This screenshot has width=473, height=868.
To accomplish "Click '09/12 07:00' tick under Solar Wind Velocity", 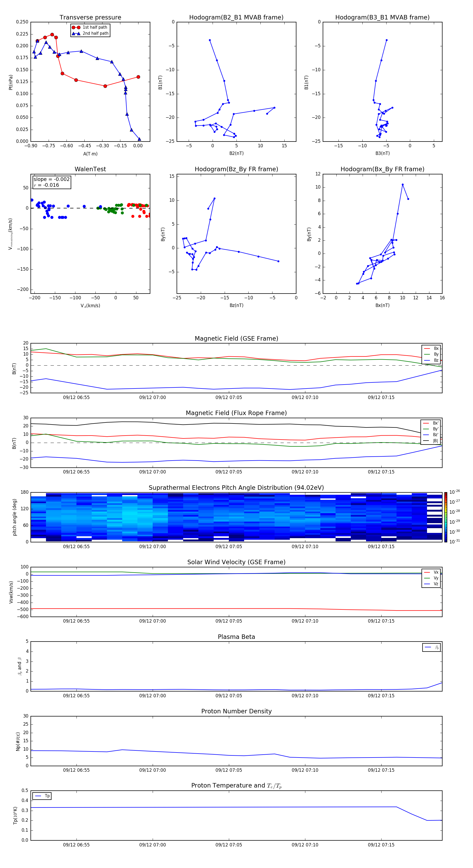I will (152, 621).
